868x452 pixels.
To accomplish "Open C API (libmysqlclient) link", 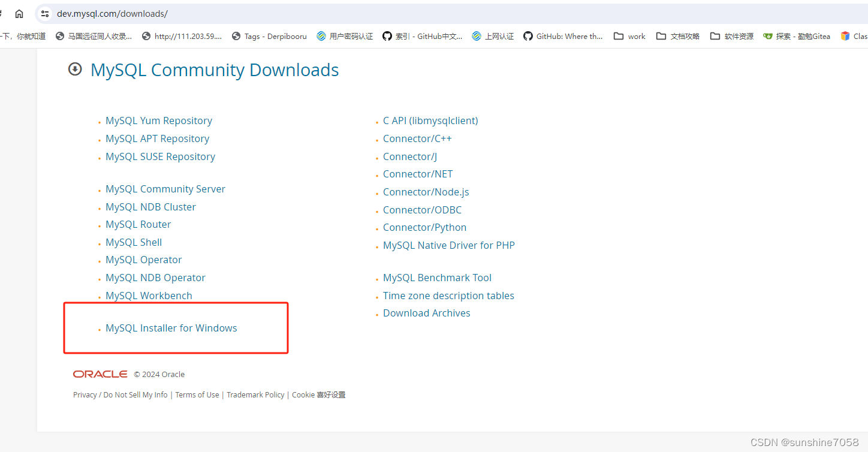I will pyautogui.click(x=430, y=120).
